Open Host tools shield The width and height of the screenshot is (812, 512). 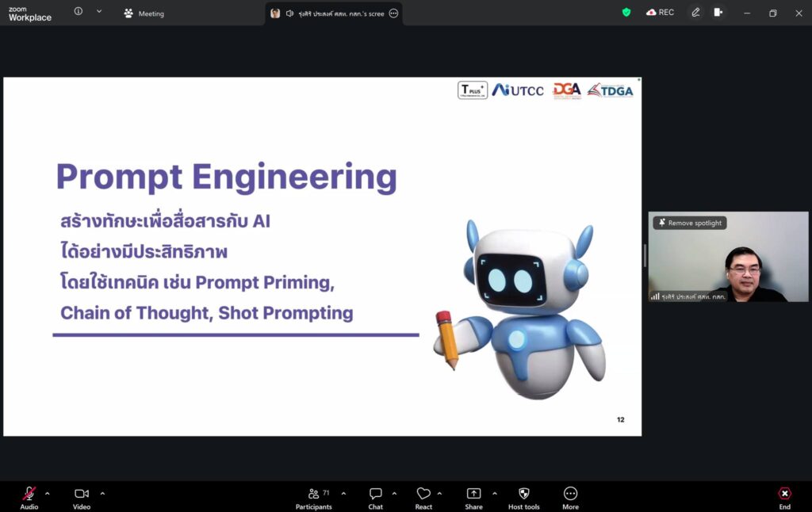pyautogui.click(x=523, y=495)
